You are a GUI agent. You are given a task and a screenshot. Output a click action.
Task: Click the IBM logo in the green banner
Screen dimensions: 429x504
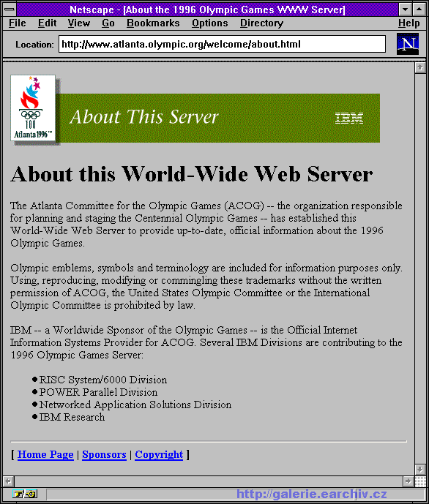point(349,118)
